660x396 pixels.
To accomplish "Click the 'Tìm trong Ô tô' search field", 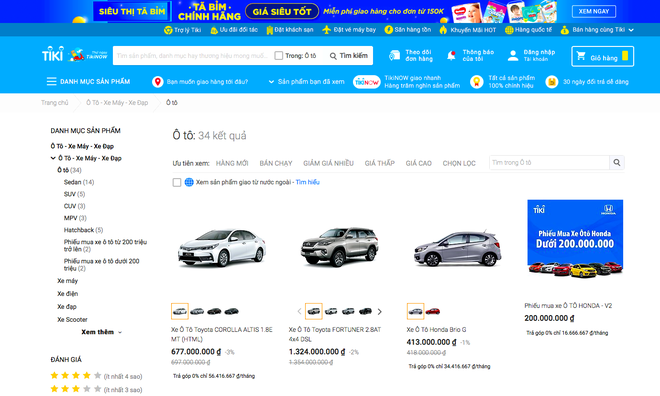I will (x=549, y=162).
